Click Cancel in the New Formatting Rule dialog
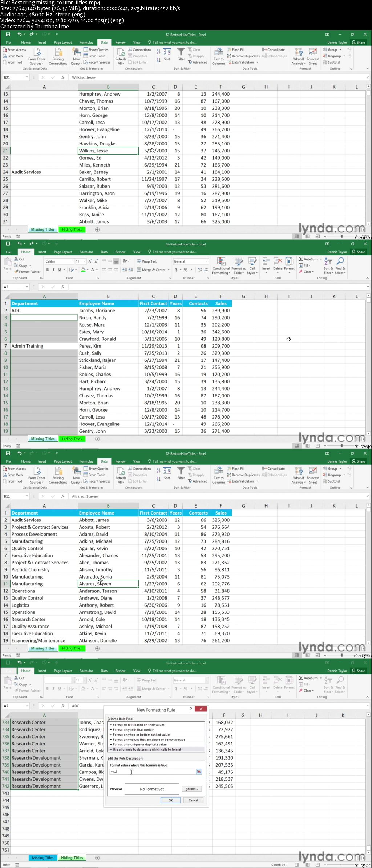372x868 pixels. pos(193,800)
